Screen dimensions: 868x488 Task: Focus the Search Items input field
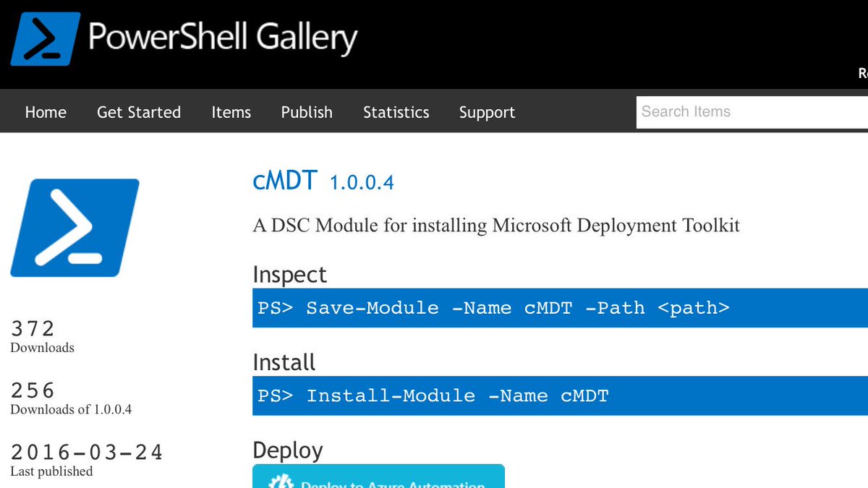pyautogui.click(x=752, y=112)
